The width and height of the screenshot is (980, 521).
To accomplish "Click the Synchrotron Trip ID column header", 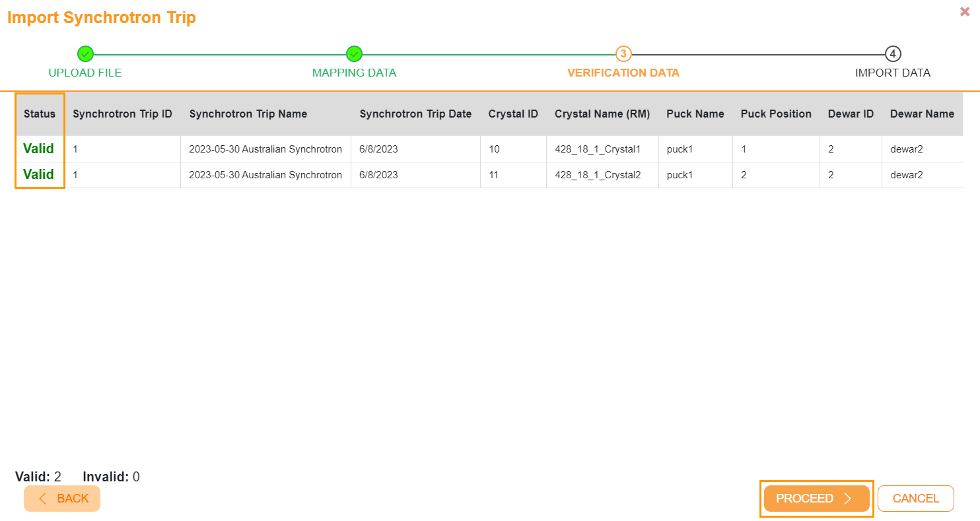I will click(122, 114).
